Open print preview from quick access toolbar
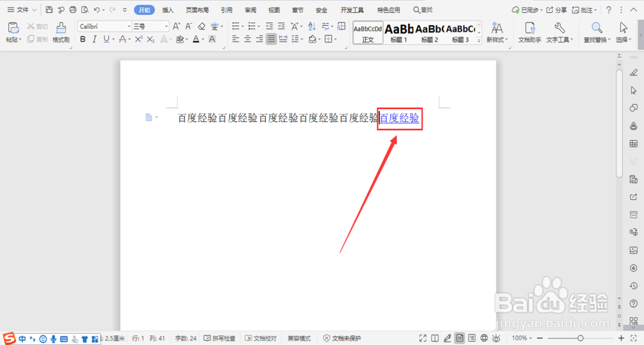 (x=84, y=10)
